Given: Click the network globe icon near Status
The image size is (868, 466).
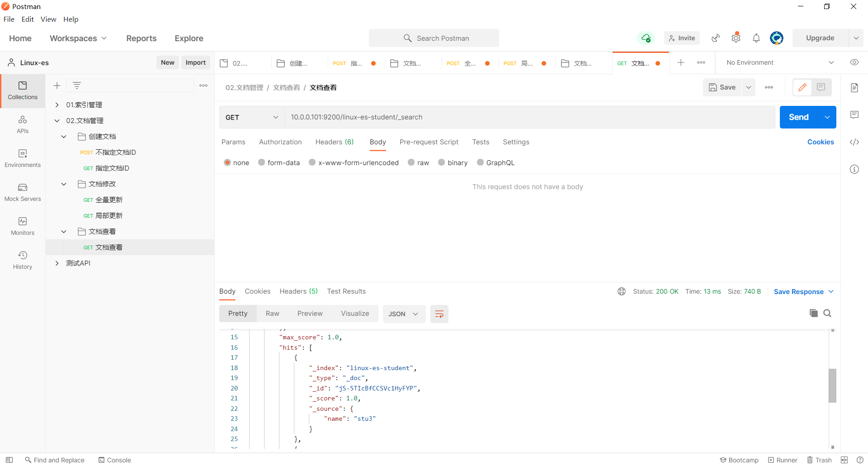Looking at the screenshot, I should tap(622, 291).
